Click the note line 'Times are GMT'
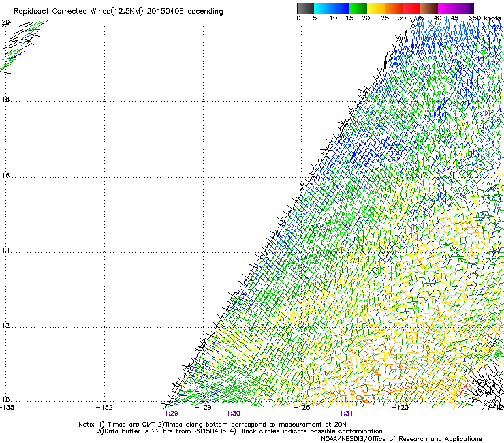This screenshot has height=443, width=504. [x=131, y=425]
